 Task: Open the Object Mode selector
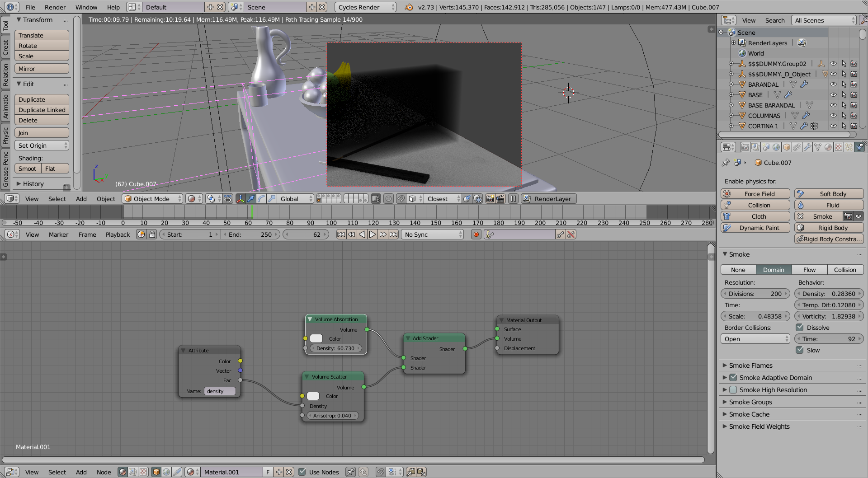click(x=153, y=199)
